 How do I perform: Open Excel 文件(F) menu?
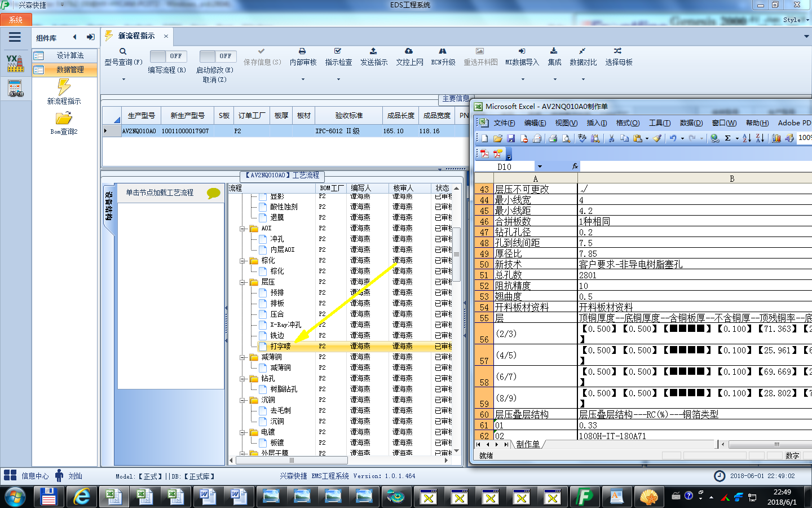pyautogui.click(x=504, y=122)
